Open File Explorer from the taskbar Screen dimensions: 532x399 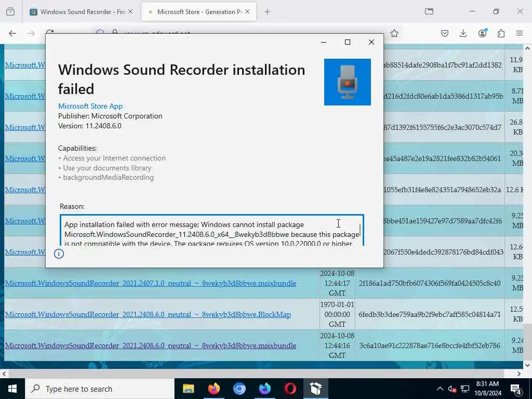click(x=188, y=389)
